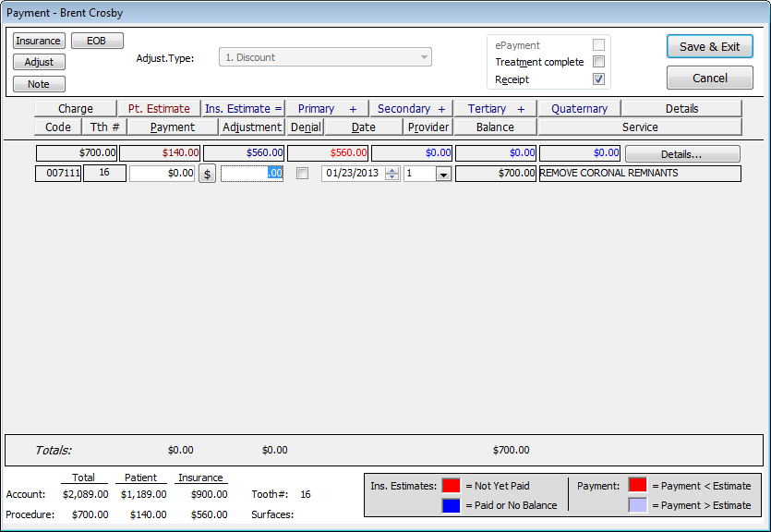Click the Tth # column header
Viewport: 771px width, 532px height.
(x=104, y=127)
